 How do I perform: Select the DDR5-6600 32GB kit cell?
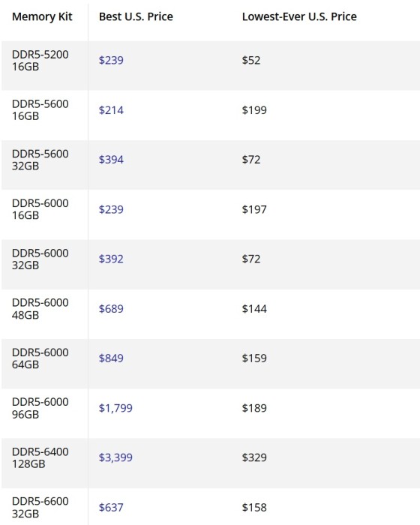(x=45, y=506)
